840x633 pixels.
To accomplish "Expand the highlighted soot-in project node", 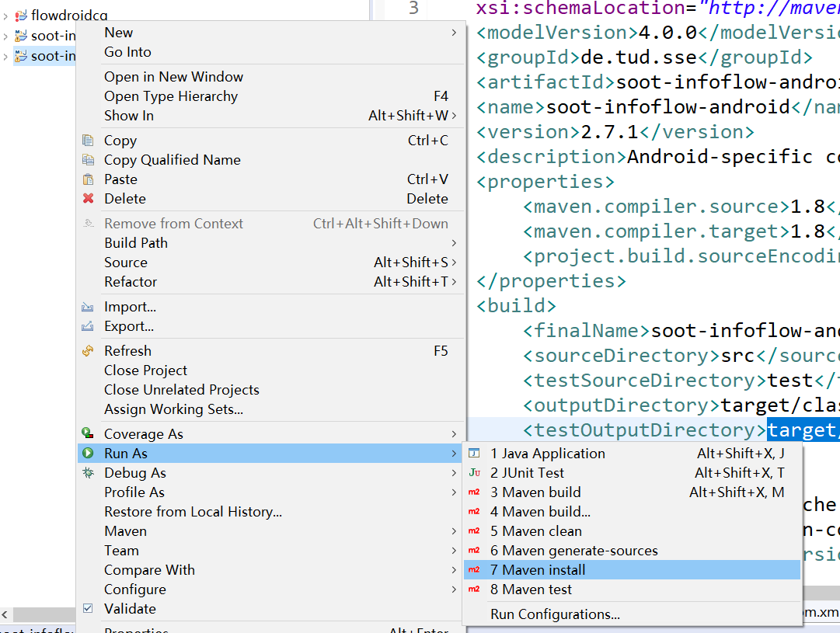I will click(x=5, y=55).
